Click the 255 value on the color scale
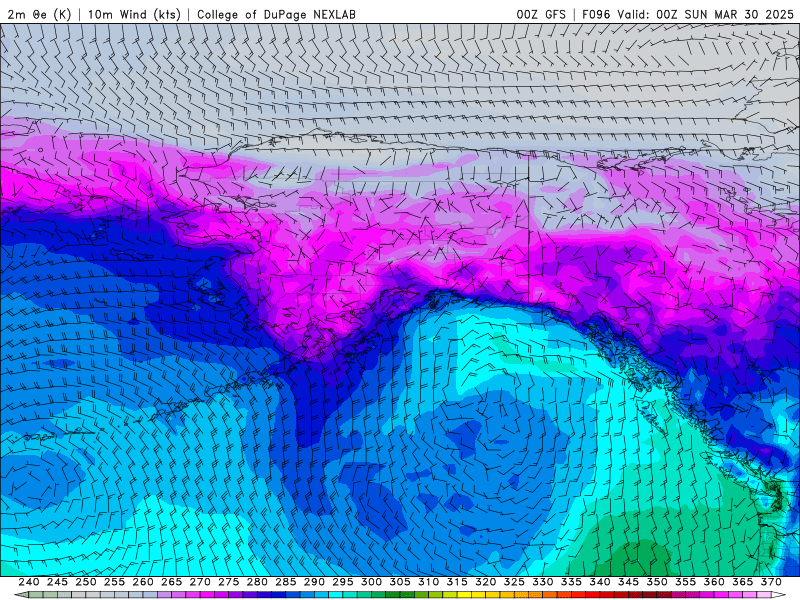The image size is (800, 600). click(x=114, y=582)
